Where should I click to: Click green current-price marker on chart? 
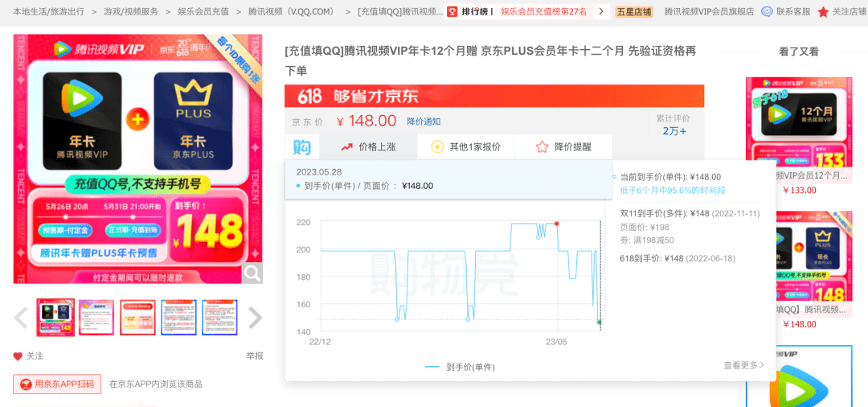tap(600, 322)
